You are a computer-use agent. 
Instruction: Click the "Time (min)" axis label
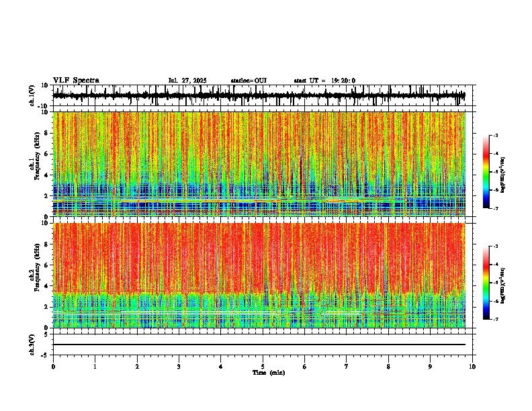click(x=269, y=373)
